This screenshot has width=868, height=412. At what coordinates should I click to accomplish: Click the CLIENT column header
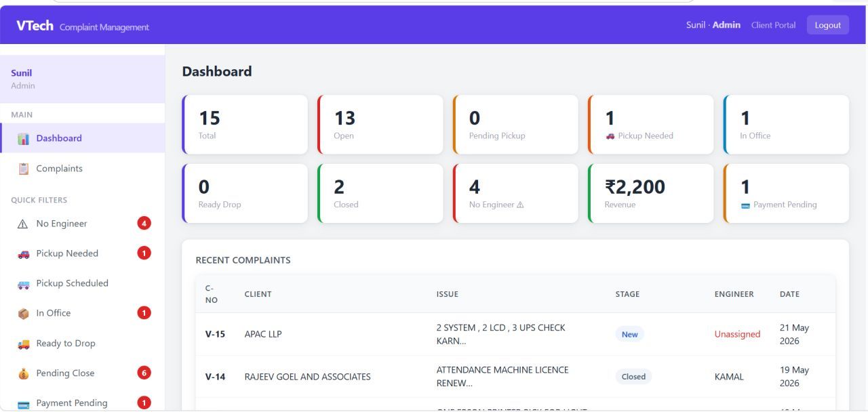coord(258,294)
